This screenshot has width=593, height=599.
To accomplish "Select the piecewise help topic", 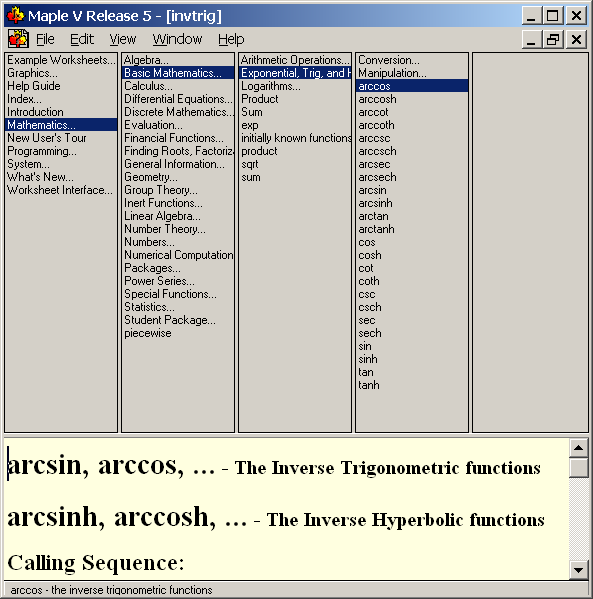I will point(147,333).
